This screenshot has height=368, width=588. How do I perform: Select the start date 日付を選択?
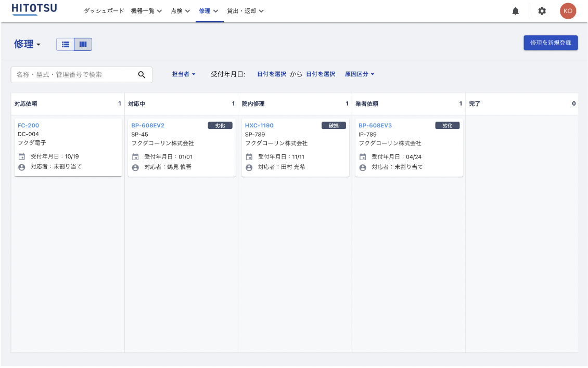[x=272, y=74]
